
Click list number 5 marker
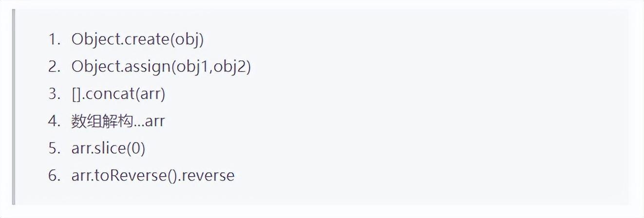point(54,148)
